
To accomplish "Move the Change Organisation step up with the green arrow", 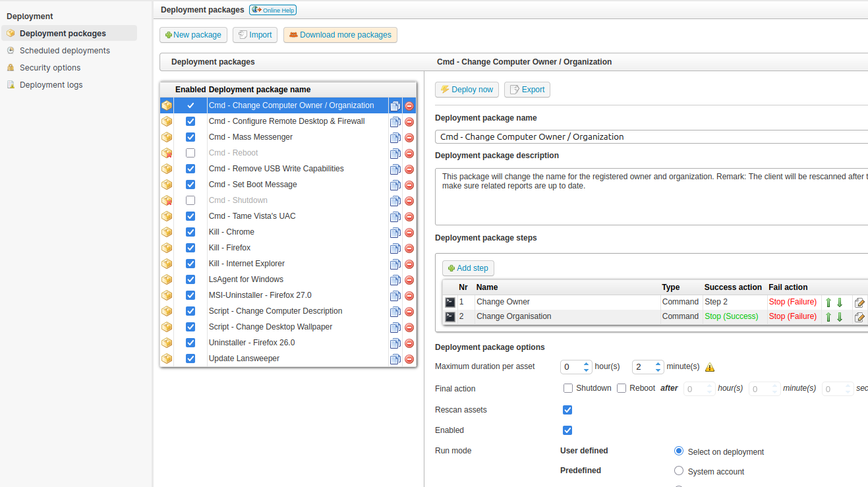I will [828, 317].
